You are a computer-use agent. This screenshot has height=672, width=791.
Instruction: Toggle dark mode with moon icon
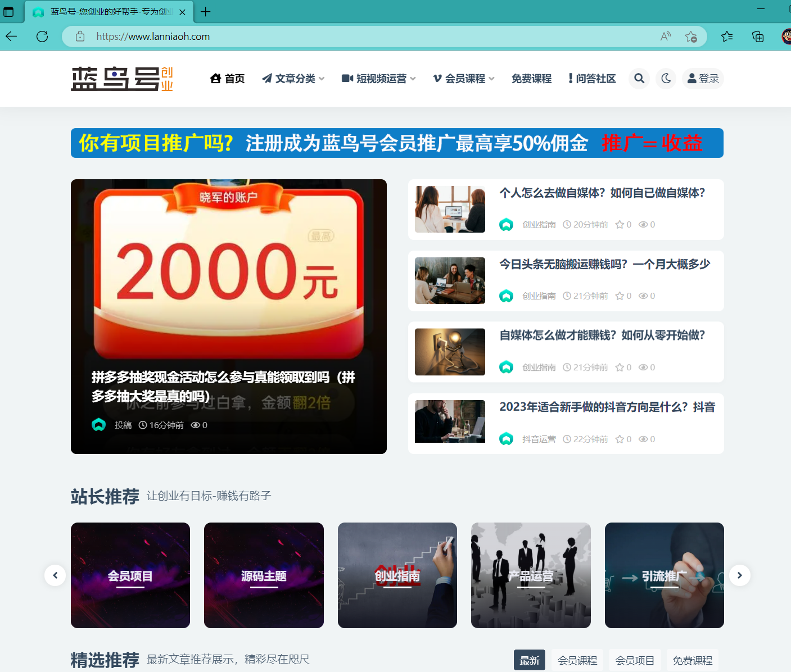(666, 79)
